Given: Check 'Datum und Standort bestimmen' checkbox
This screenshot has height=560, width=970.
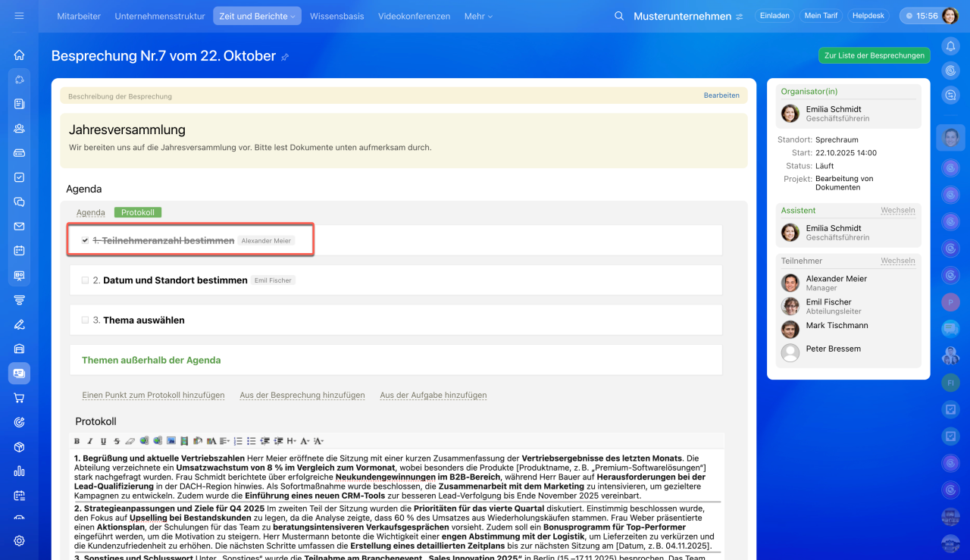Looking at the screenshot, I should (86, 280).
